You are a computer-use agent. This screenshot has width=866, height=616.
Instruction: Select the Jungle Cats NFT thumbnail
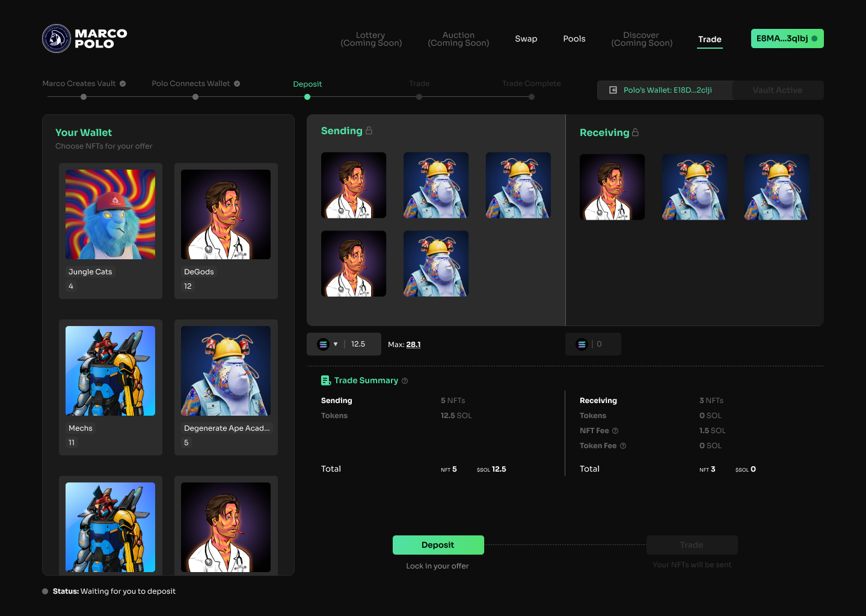coord(110,214)
